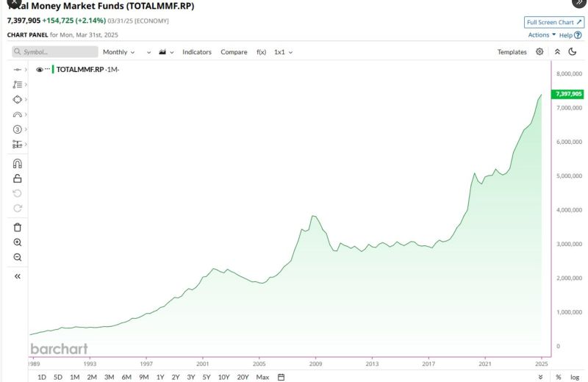Open the Templates menu
Image resolution: width=588 pixels, height=382 pixels.
pos(512,52)
